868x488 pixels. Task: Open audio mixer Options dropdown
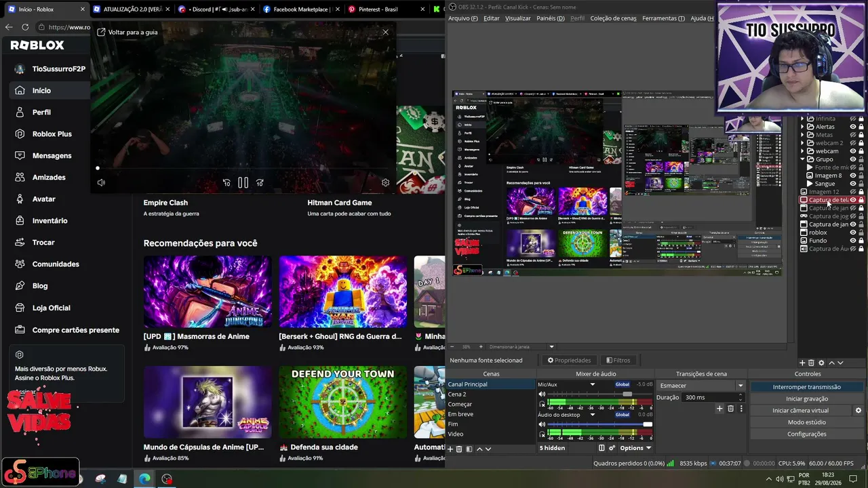tap(635, 448)
